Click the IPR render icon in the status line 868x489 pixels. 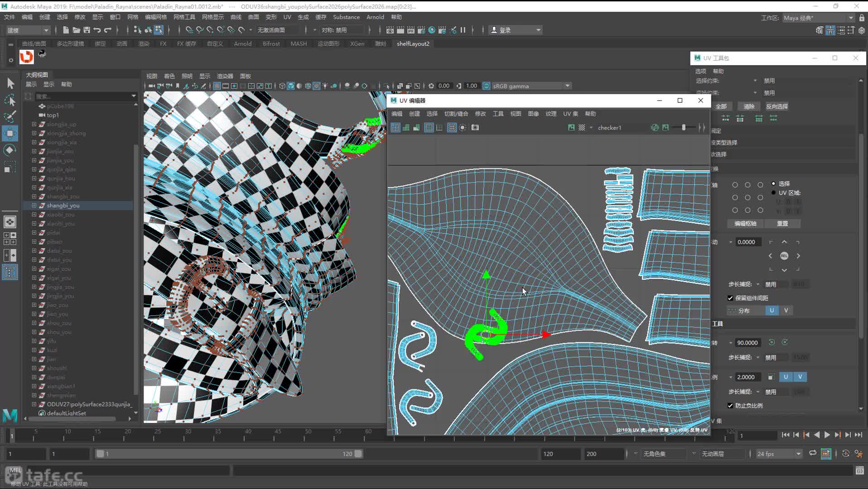click(411, 30)
